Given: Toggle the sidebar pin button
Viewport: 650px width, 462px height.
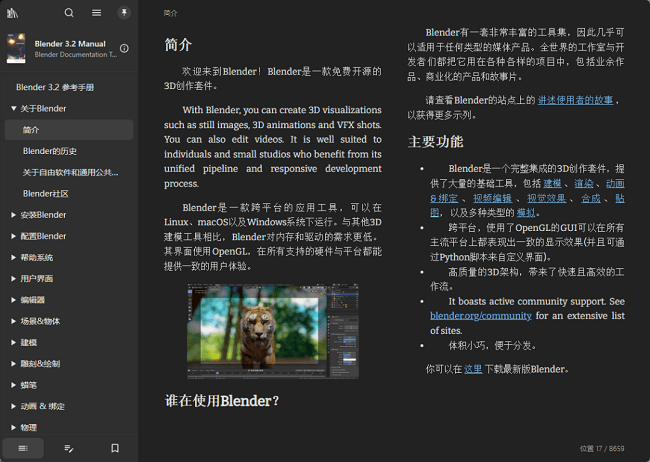Looking at the screenshot, I should pos(124,13).
